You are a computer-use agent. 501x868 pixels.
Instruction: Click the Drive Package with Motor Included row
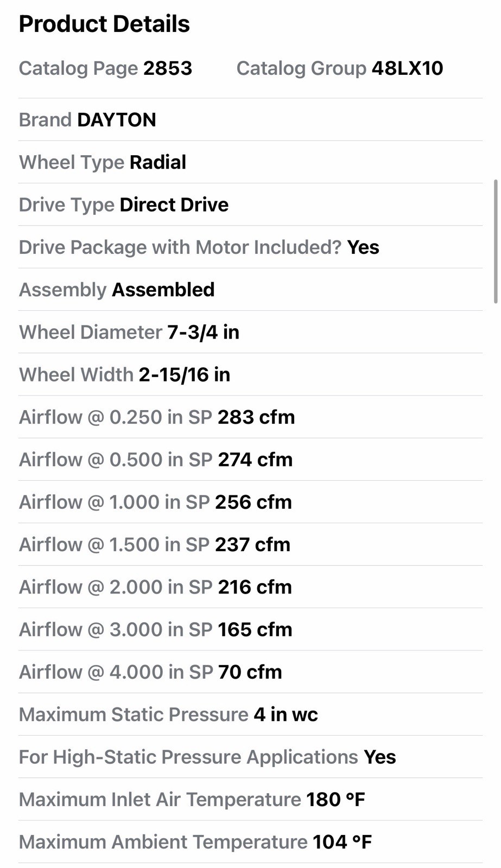250,247
